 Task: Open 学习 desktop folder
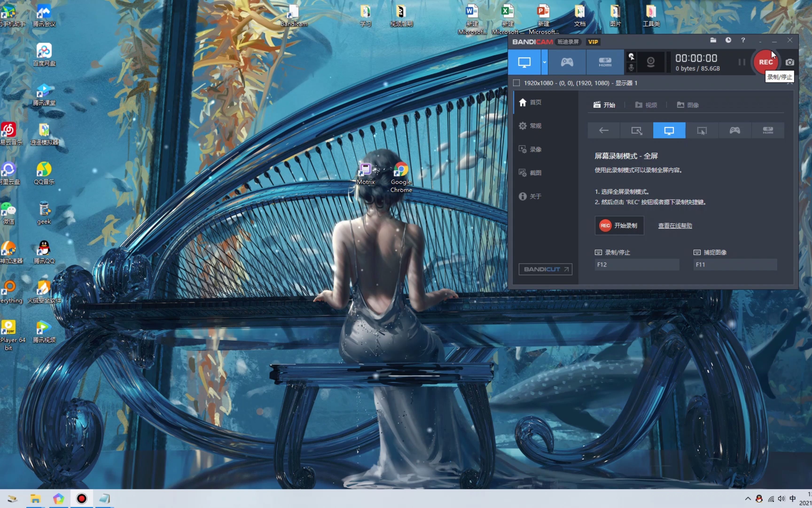(365, 16)
